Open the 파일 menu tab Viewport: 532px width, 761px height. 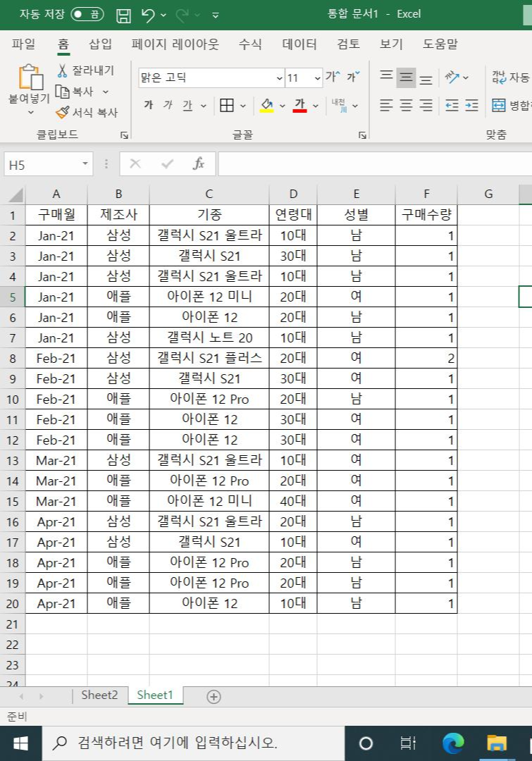point(23,44)
